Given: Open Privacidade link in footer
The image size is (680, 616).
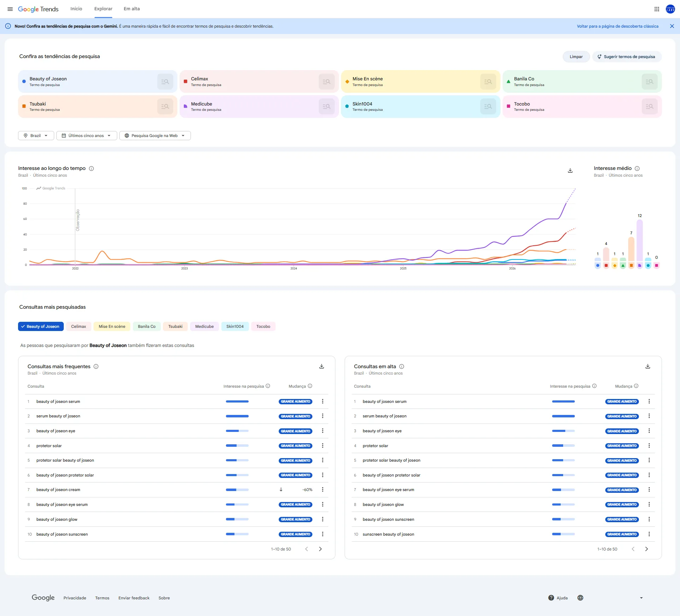Looking at the screenshot, I should (75, 598).
